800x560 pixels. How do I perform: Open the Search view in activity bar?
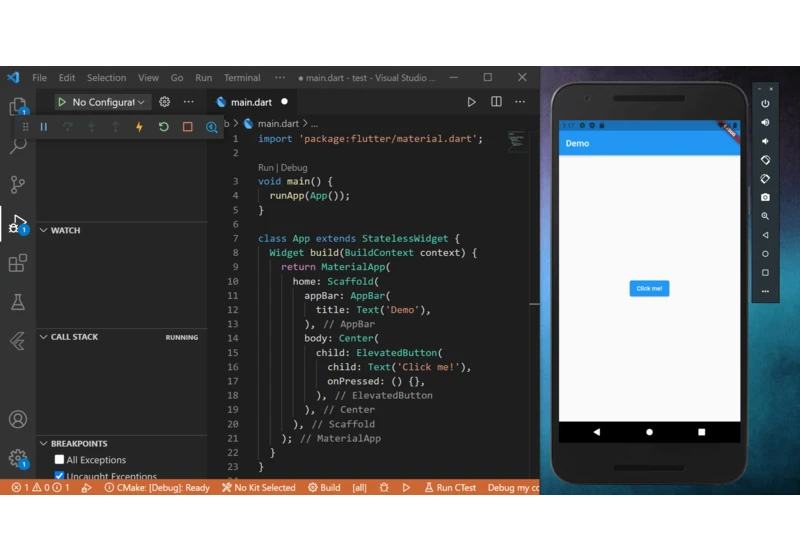(x=18, y=145)
